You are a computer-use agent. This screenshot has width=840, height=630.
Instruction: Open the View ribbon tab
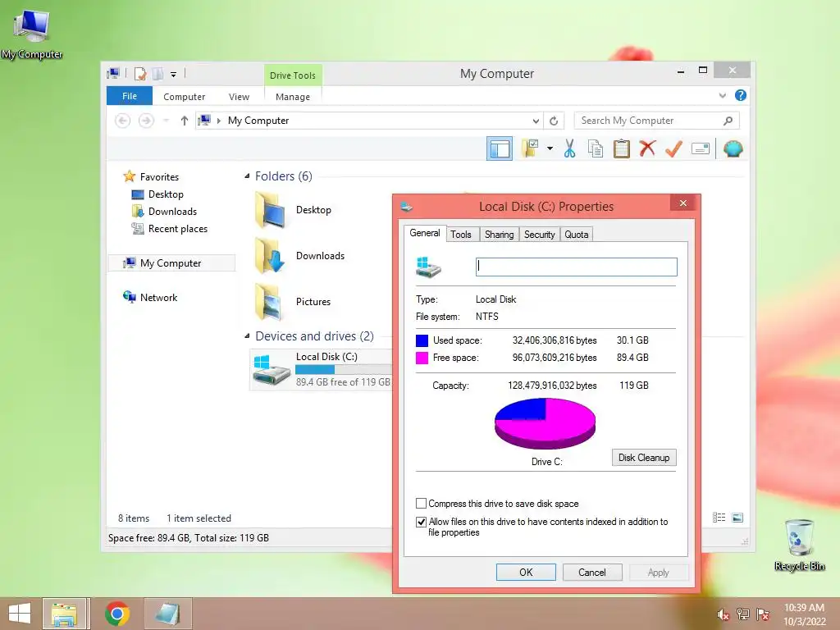coord(239,97)
